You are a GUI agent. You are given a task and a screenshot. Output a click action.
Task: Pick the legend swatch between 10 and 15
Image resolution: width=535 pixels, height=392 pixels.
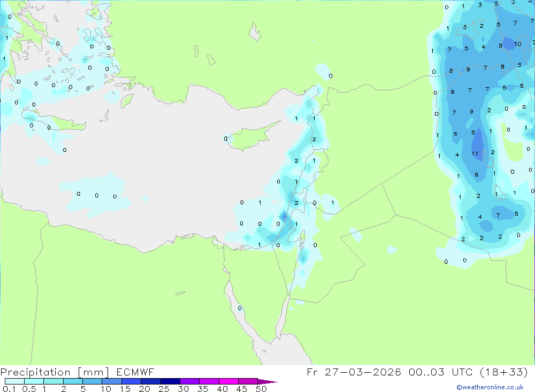[x=112, y=381]
